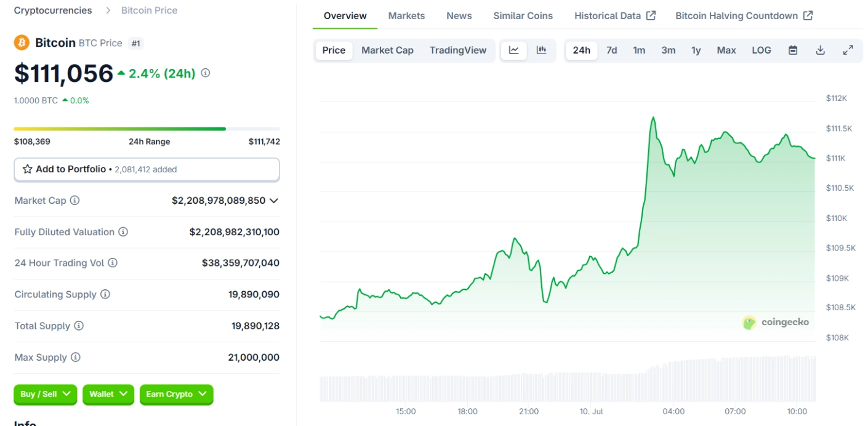Click the volume bars below the chart
This screenshot has height=426, width=868.
coord(568,379)
